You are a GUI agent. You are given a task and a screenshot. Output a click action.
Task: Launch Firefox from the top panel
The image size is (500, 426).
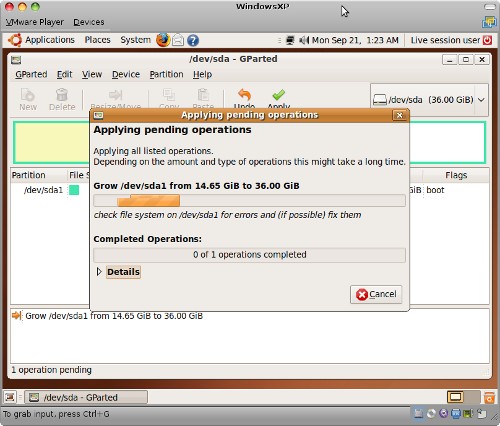[163, 40]
